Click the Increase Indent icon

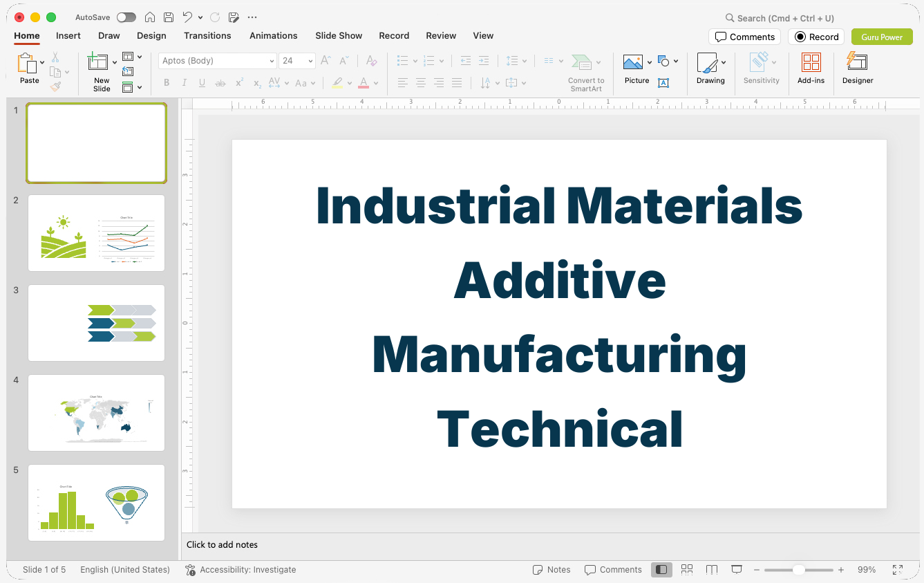pyautogui.click(x=484, y=61)
